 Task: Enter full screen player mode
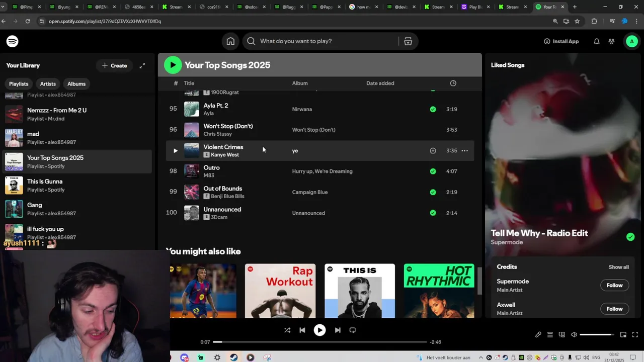click(635, 335)
